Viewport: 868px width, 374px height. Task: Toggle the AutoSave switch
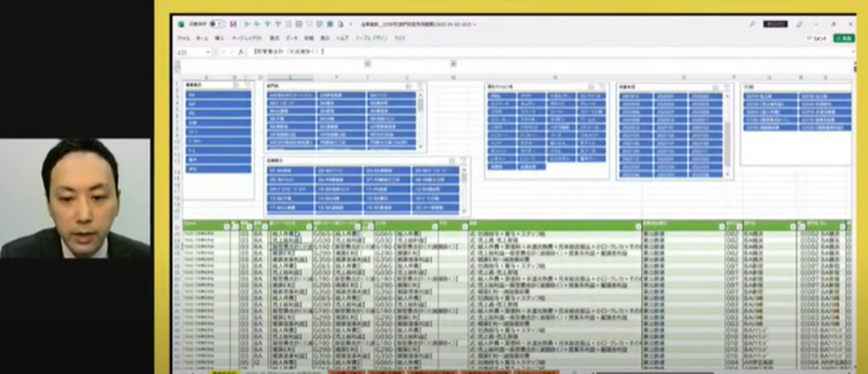click(x=217, y=24)
